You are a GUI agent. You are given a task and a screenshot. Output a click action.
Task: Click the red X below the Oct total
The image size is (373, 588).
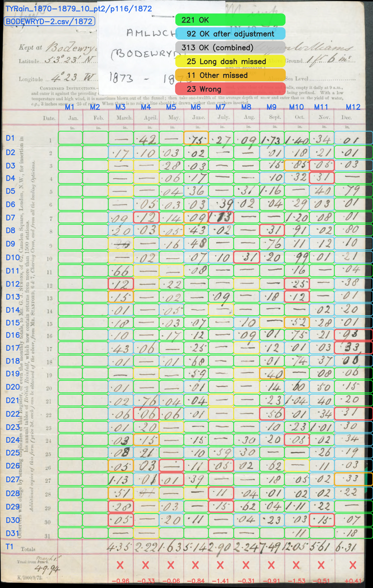click(x=296, y=565)
